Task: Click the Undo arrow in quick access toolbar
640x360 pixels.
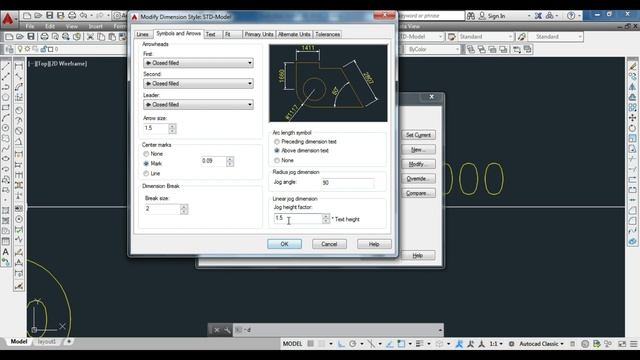Action: pyautogui.click(x=83, y=16)
